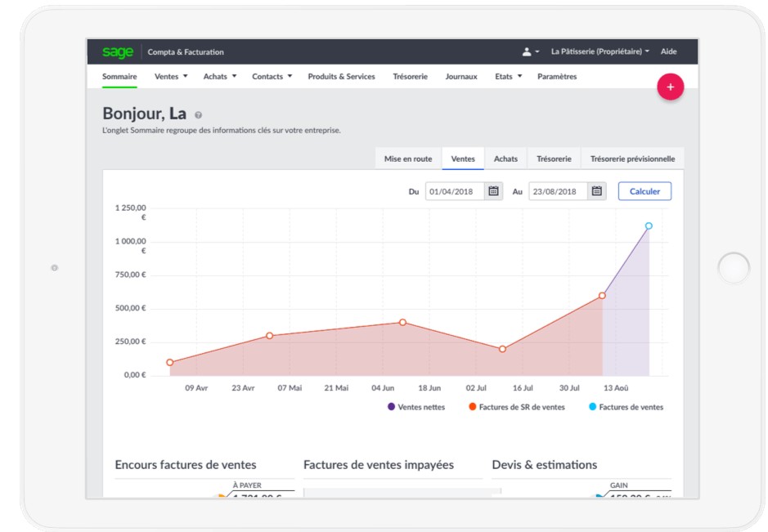Open the calendar picker for Au date

tap(597, 191)
